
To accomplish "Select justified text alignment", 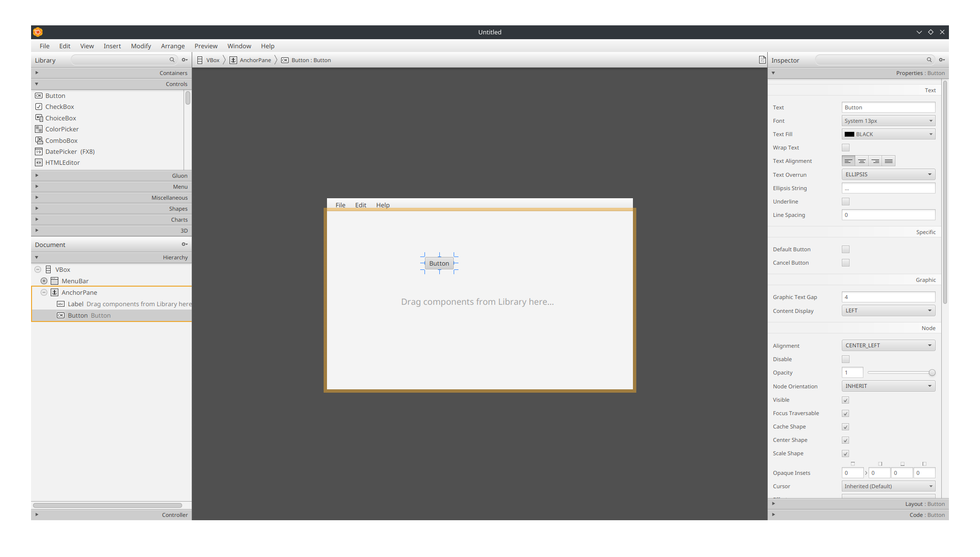I will [888, 161].
